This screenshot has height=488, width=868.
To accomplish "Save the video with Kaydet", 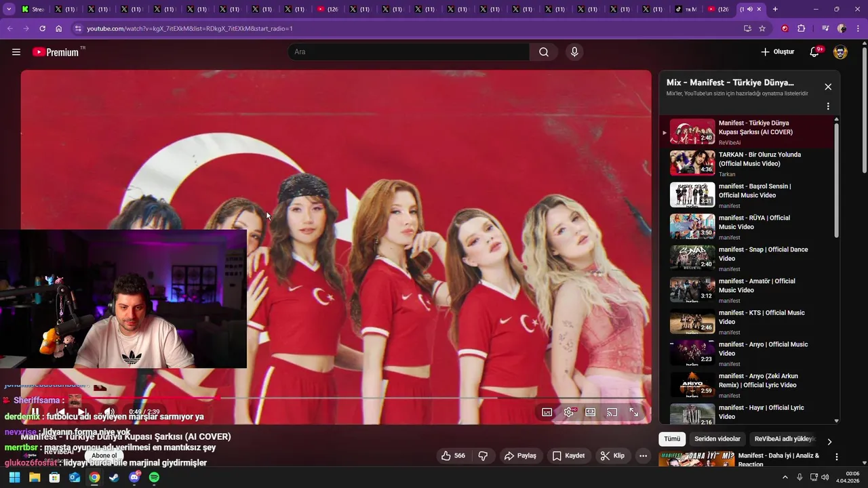I will coord(568,456).
